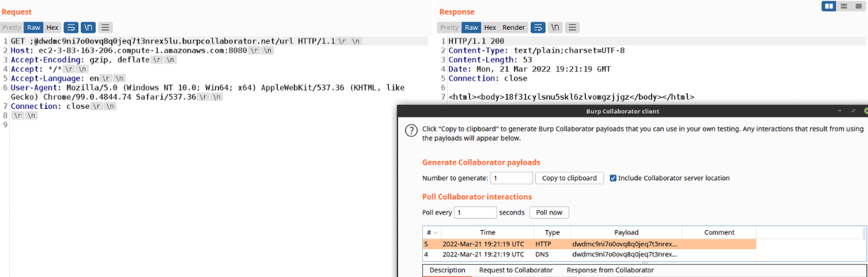Click the Comment column header

719,233
